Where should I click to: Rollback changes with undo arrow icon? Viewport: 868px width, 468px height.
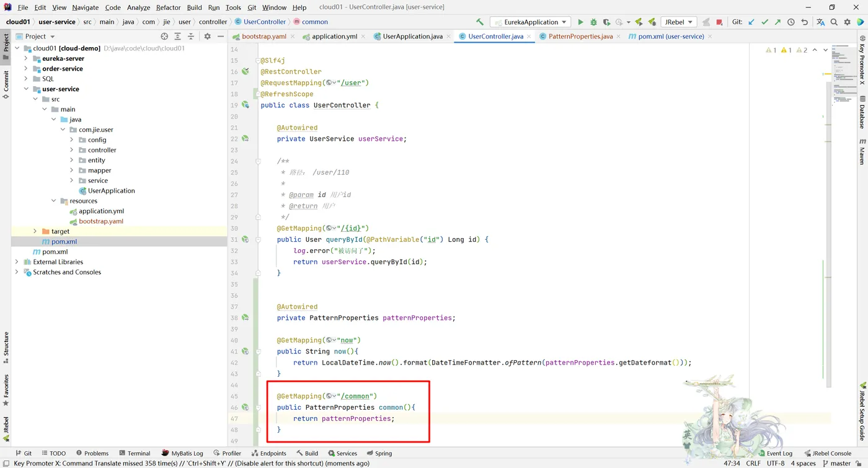804,22
